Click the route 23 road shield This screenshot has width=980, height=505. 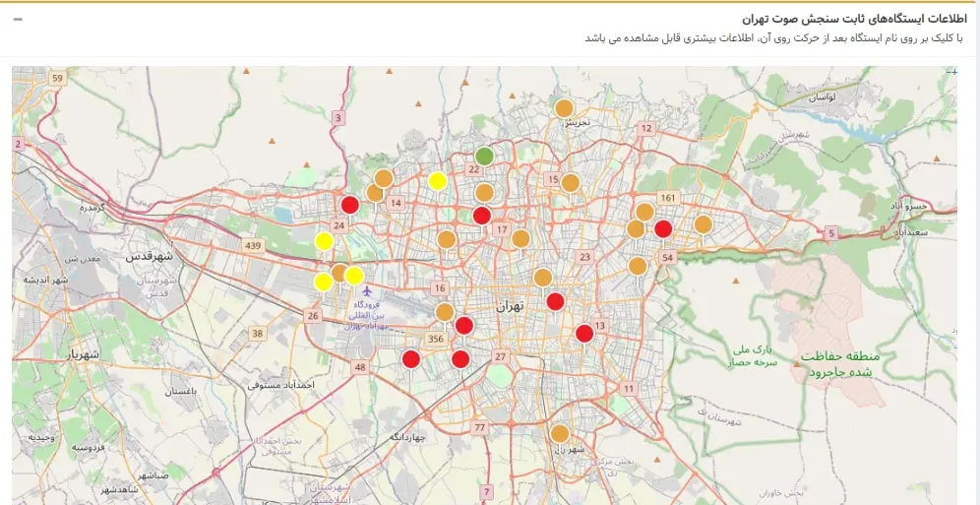(585, 257)
